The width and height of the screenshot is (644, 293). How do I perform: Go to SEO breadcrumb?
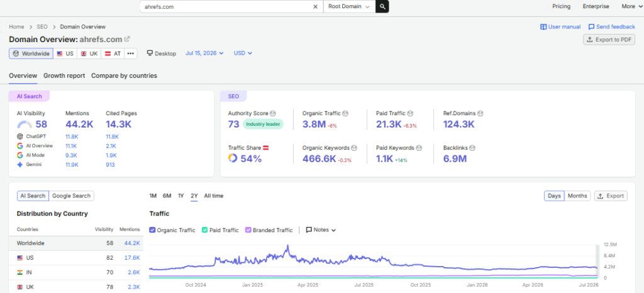(x=42, y=26)
